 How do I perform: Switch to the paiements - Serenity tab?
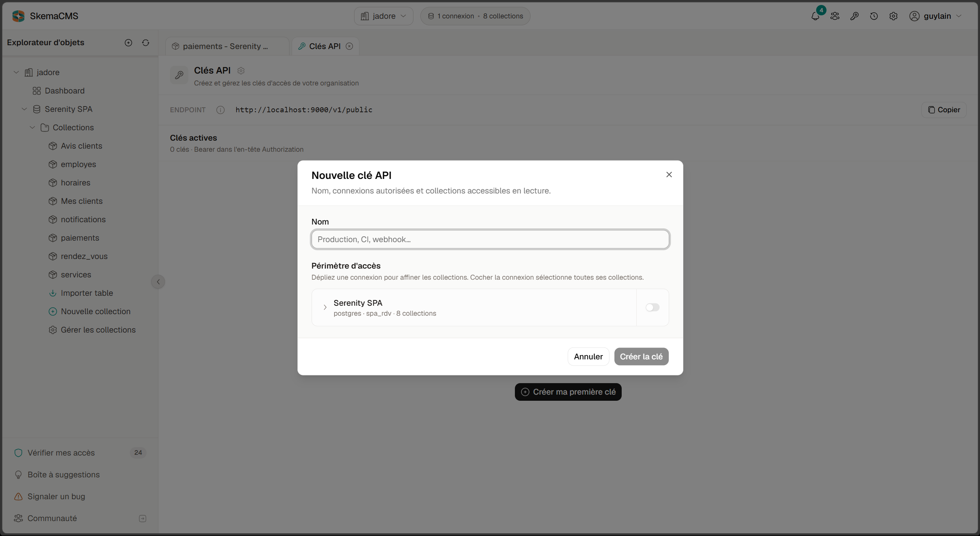tap(227, 46)
